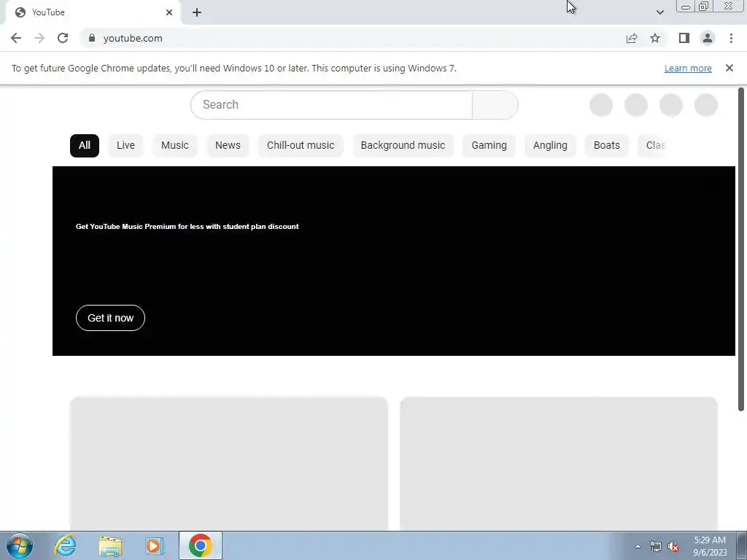Share this page using the share icon
Image resolution: width=747 pixels, height=560 pixels.
point(632,38)
